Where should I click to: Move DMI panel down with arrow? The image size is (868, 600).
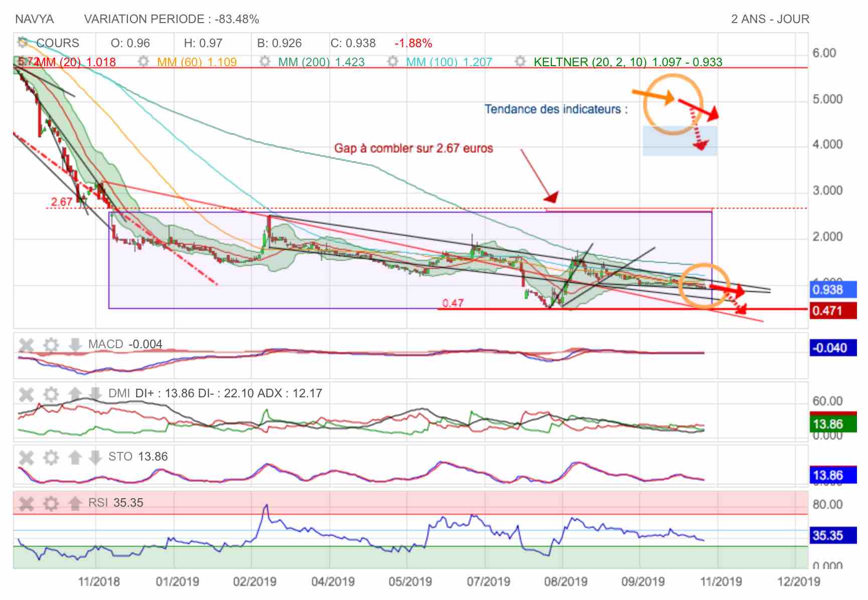tap(95, 394)
